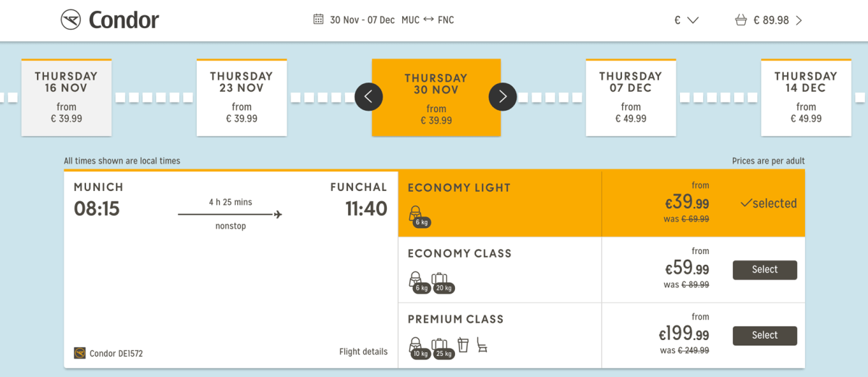Select the Thursday 23 Nov date tab

coord(242,97)
